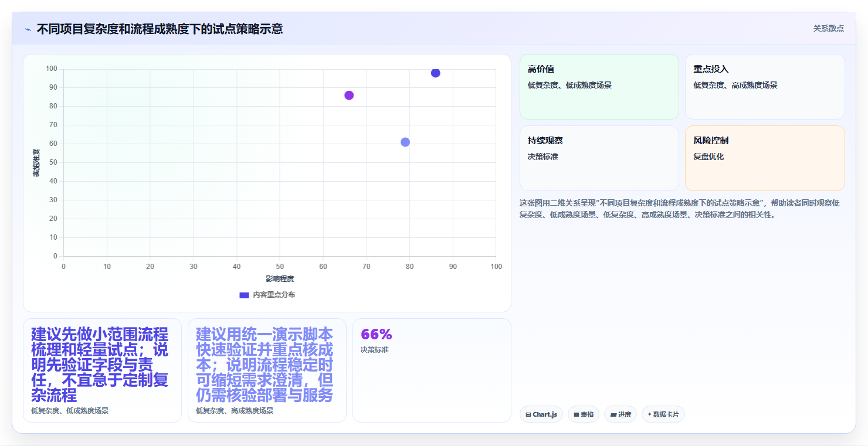The height and width of the screenshot is (446, 868).
Task: Click the 数据卡片 tag chip
Action: pyautogui.click(x=663, y=414)
